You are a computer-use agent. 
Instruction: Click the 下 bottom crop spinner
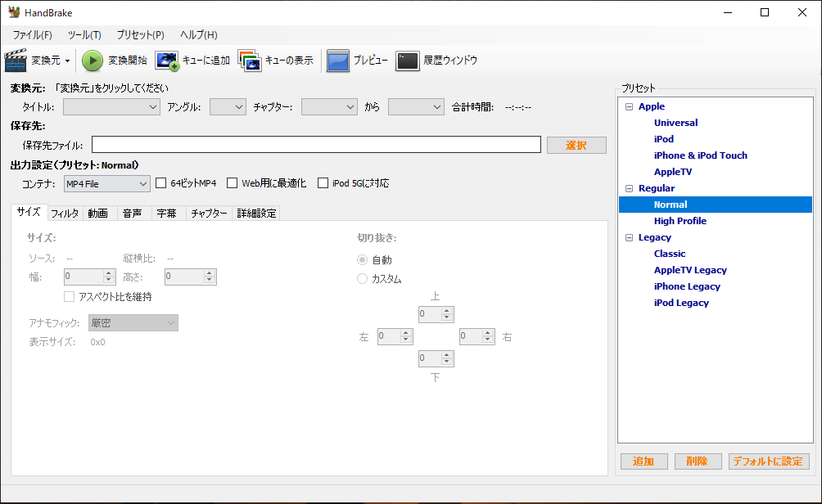[436, 358]
